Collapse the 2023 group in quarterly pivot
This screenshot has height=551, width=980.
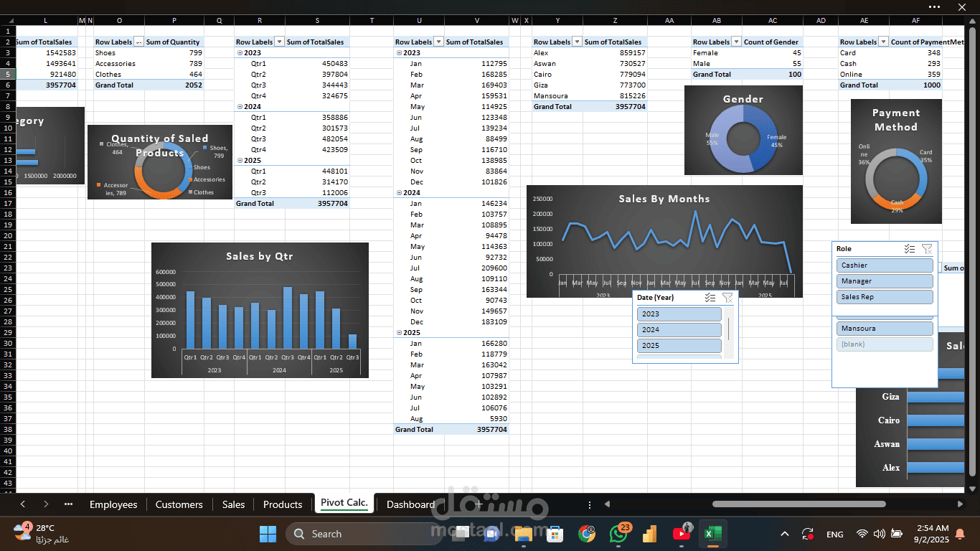tap(240, 53)
